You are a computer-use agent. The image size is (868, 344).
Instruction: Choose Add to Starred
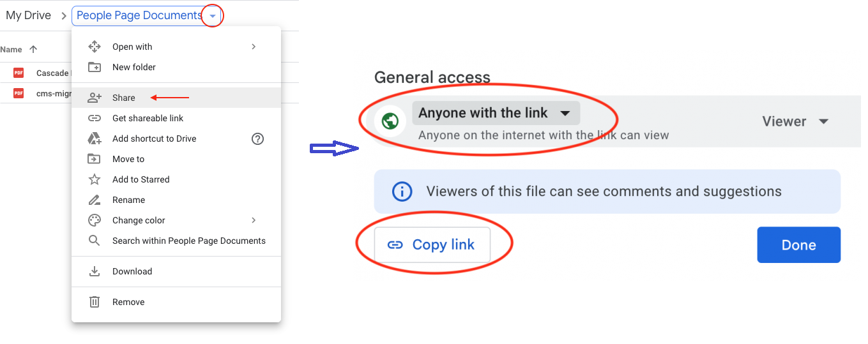tap(176, 179)
